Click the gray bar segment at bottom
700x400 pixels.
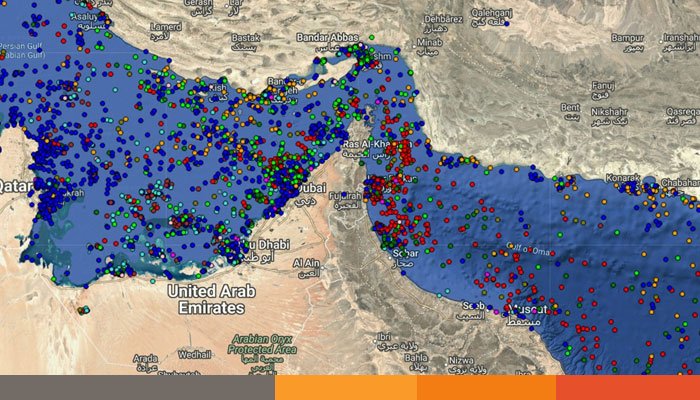pyautogui.click(x=137, y=388)
